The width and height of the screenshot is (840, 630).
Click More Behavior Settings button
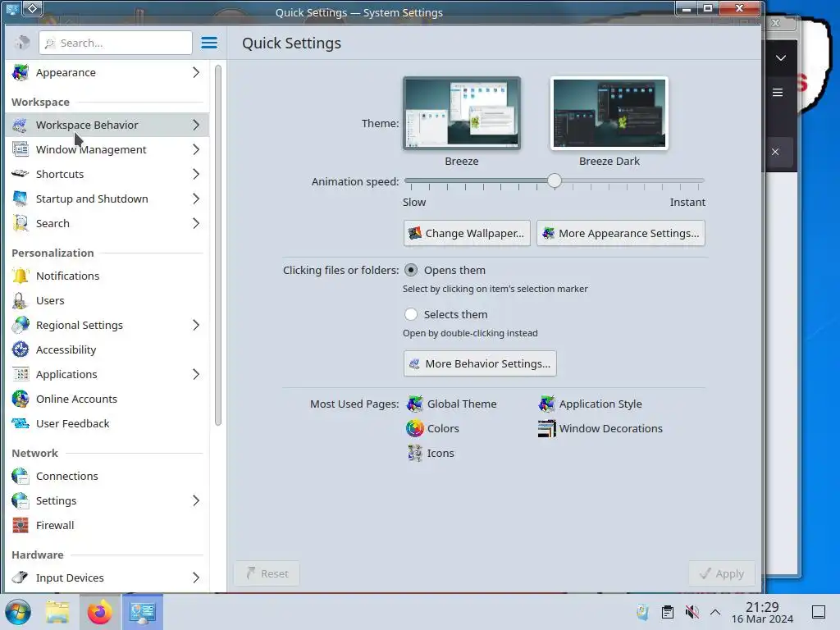[480, 363]
